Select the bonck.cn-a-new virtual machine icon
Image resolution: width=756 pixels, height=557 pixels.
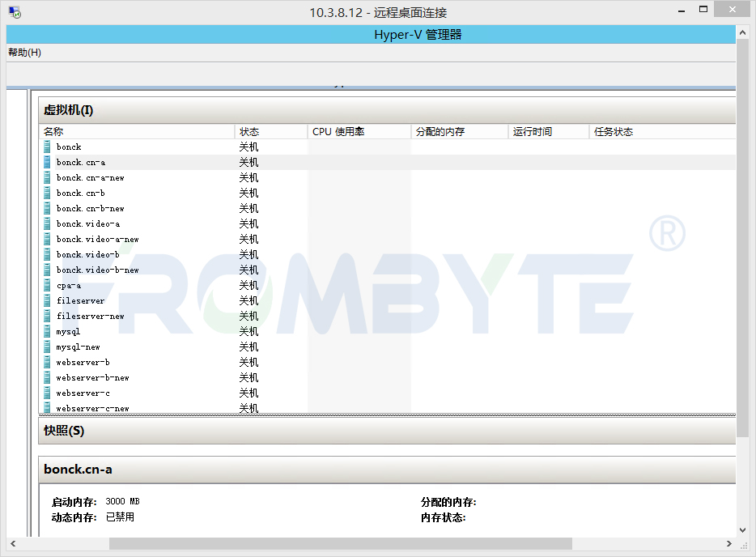(48, 178)
